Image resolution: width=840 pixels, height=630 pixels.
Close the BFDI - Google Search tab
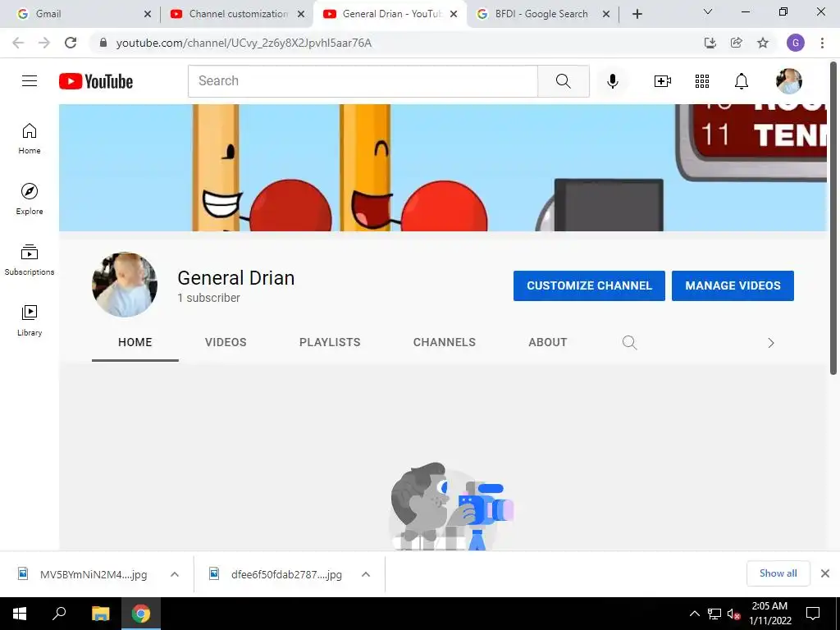click(x=606, y=14)
